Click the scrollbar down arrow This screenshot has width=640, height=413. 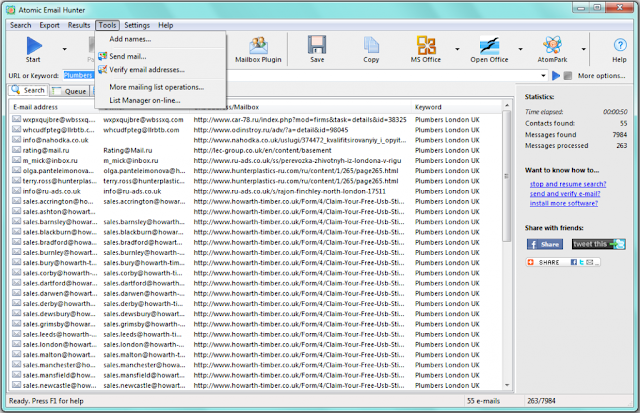click(507, 385)
